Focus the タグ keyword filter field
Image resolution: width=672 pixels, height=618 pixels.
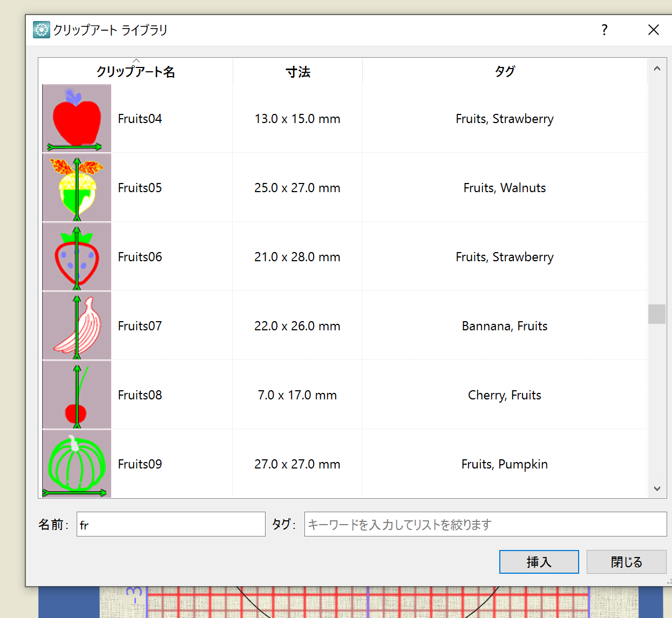tap(485, 525)
